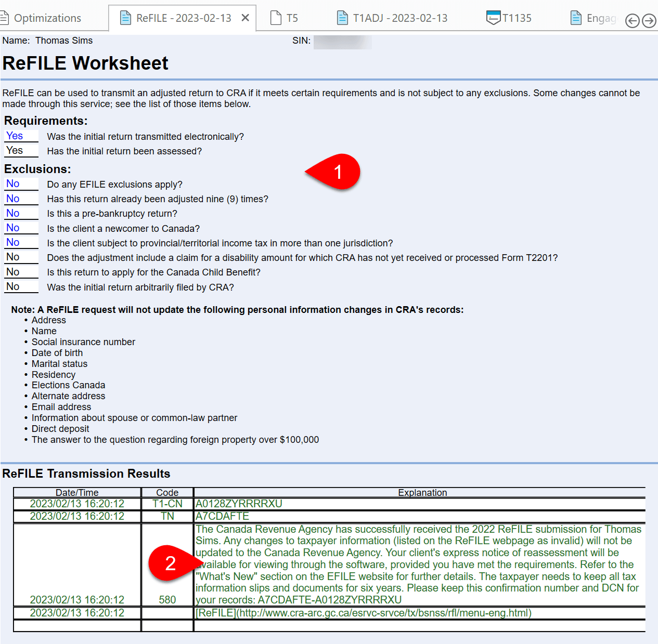The width and height of the screenshot is (658, 644).
Task: Click the Direct deposit list item
Action: tap(60, 429)
